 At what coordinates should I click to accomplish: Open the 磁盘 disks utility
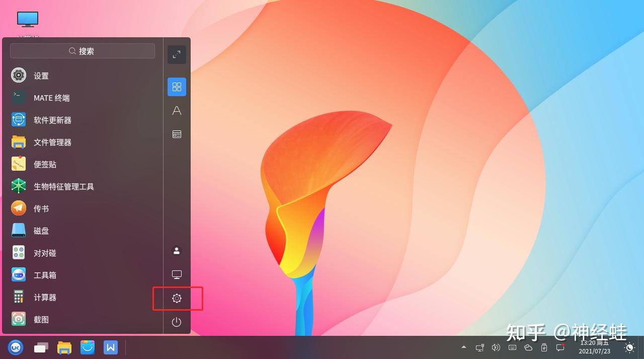click(41, 230)
